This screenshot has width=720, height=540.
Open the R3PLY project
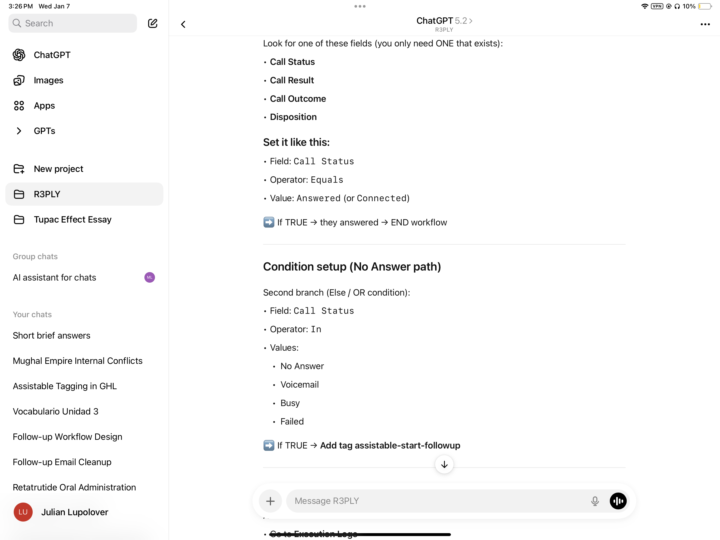(x=84, y=194)
